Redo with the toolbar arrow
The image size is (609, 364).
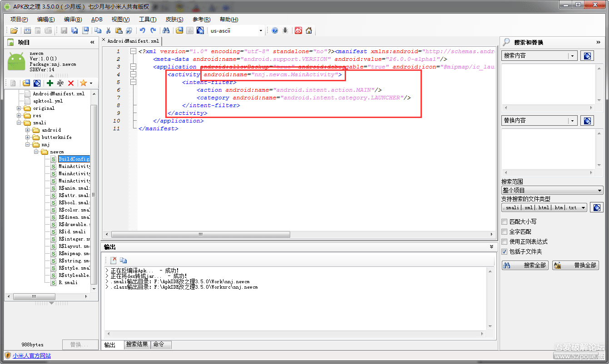tap(153, 30)
